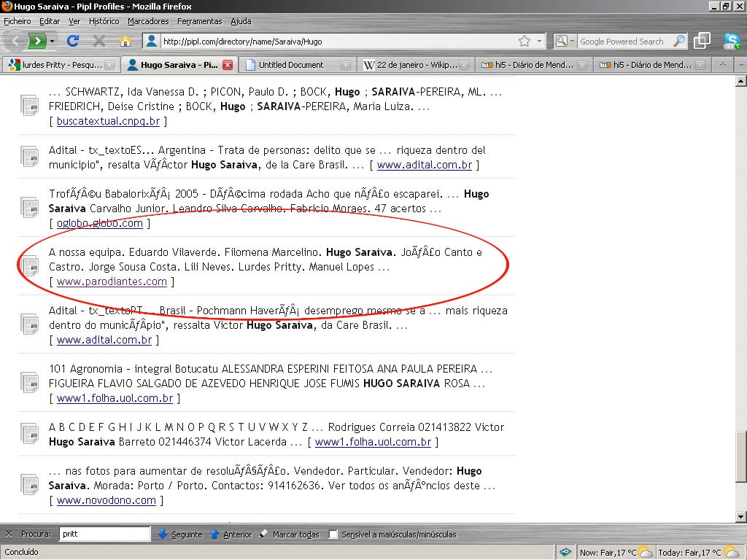The image size is (747, 560).
Task: Click the Stop loading X icon
Action: click(x=99, y=41)
